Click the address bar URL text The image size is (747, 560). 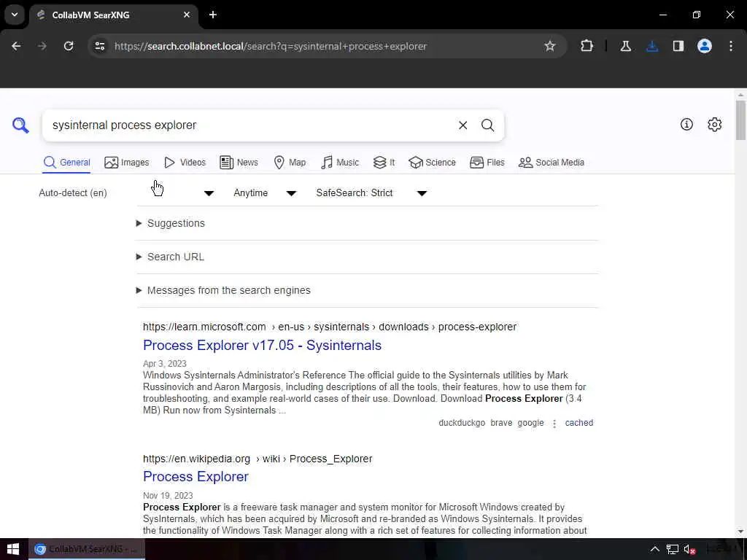[x=271, y=46]
